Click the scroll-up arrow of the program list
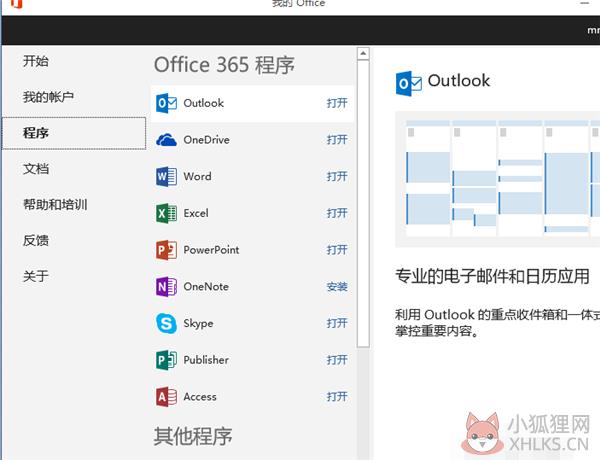Image resolution: width=600 pixels, height=460 pixels. (363, 53)
